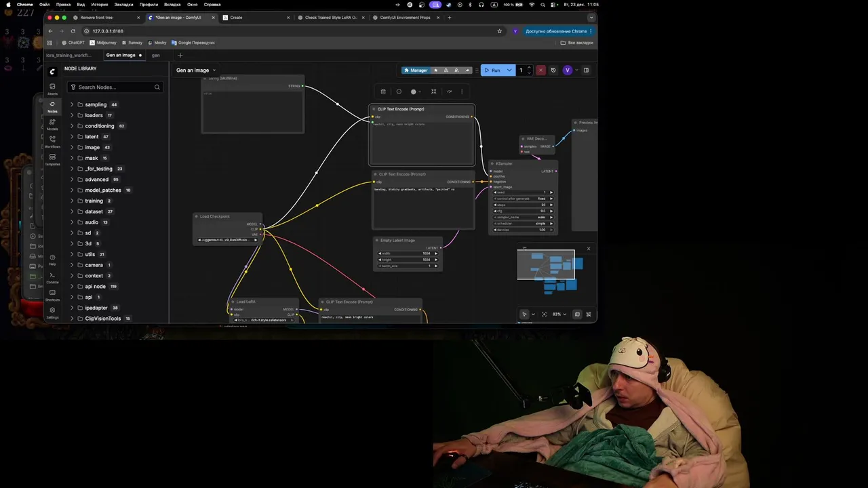Click frame-nodes icon in selection toolbar
The image size is (868, 488).
pyautogui.click(x=433, y=91)
